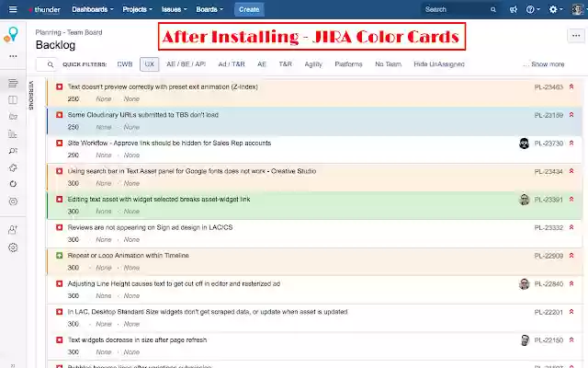Open the Releases sidebar icon
Viewport: 588px width, 368px height.
pyautogui.click(x=13, y=117)
